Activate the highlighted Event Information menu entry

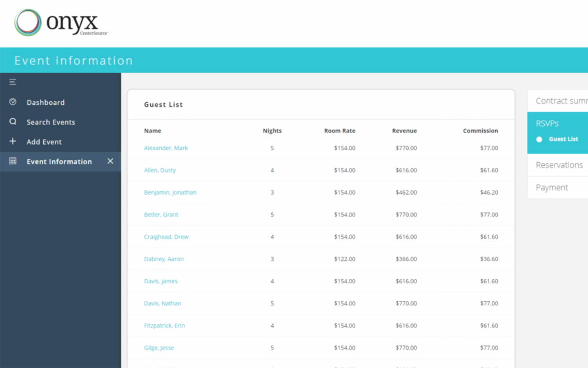pos(59,162)
